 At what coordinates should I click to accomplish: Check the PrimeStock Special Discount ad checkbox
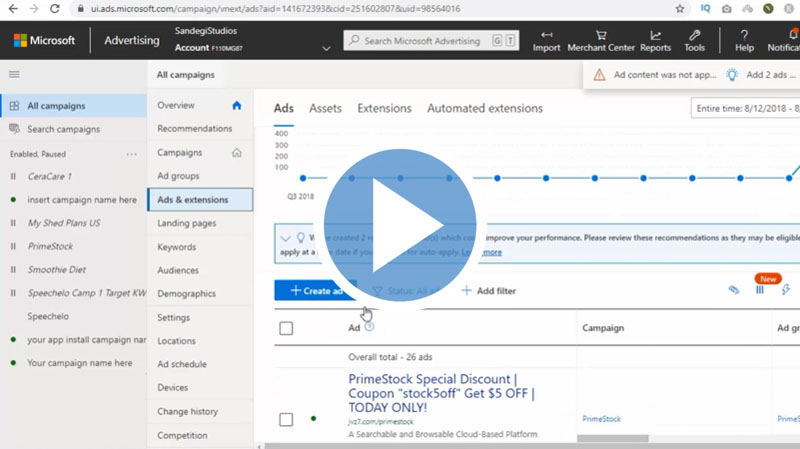[x=286, y=419]
